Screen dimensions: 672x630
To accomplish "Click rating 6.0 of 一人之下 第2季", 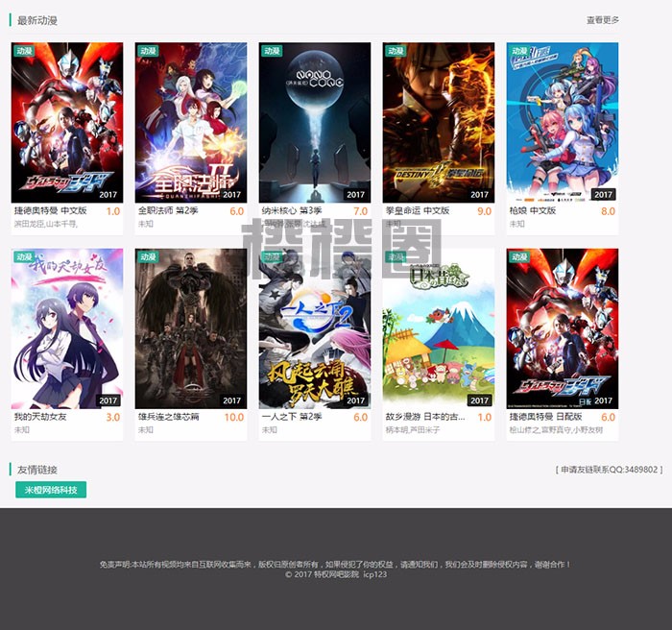I will (360, 417).
